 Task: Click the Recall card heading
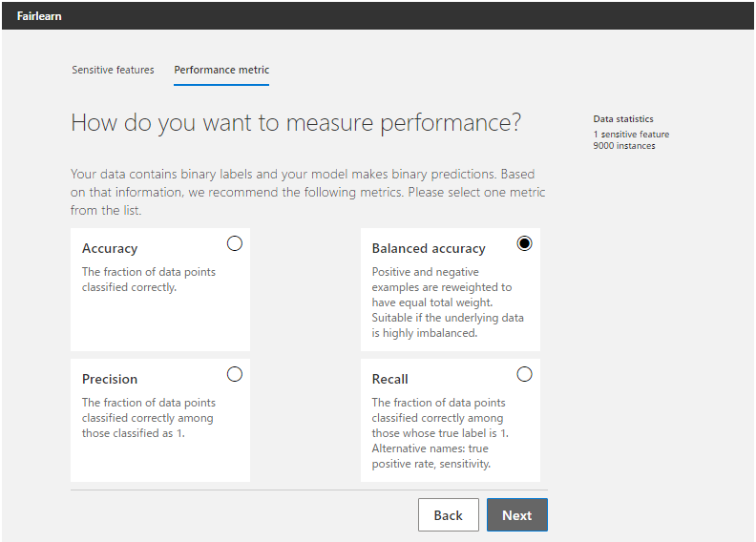(x=390, y=379)
